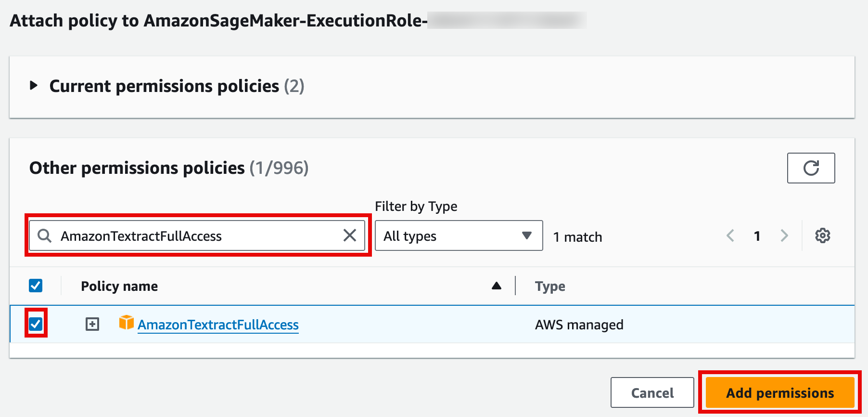Click the Type column header
The height and width of the screenshot is (417, 868).
coord(550,286)
